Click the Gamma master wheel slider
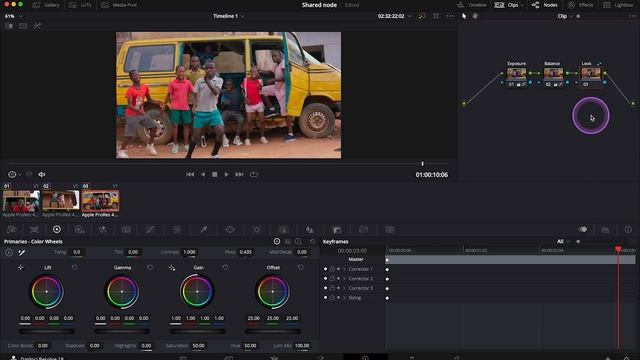 [x=122, y=331]
